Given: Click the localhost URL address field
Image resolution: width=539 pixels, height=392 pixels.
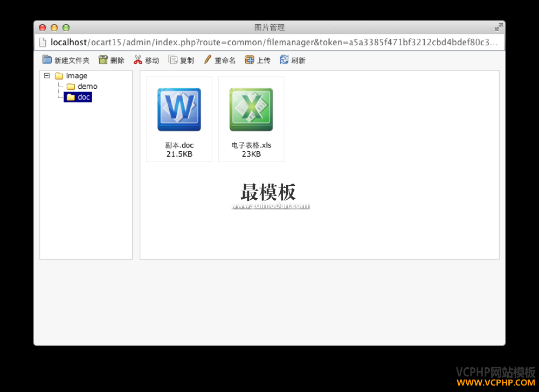Looking at the screenshot, I should [x=274, y=42].
